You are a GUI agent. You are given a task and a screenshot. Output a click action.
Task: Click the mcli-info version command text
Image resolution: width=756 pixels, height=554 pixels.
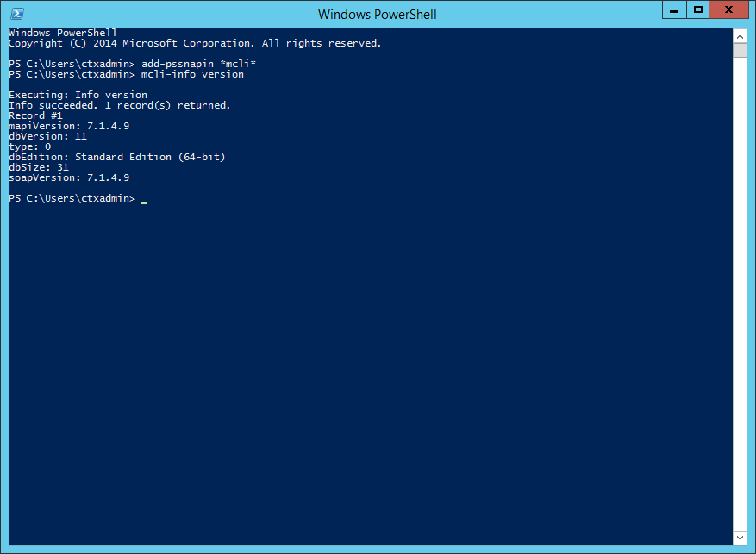coord(193,74)
